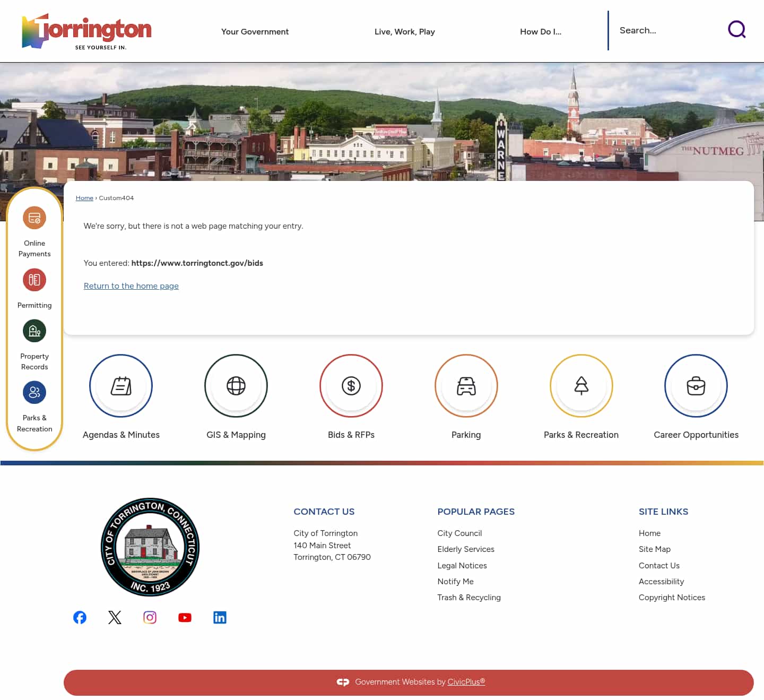This screenshot has width=764, height=700.
Task: Click the Parking car icon
Action: tap(466, 386)
